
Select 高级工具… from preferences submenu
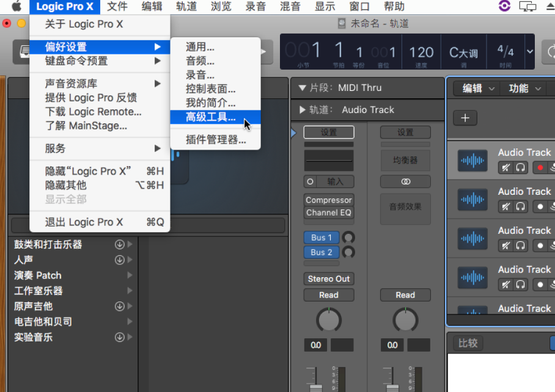(211, 117)
